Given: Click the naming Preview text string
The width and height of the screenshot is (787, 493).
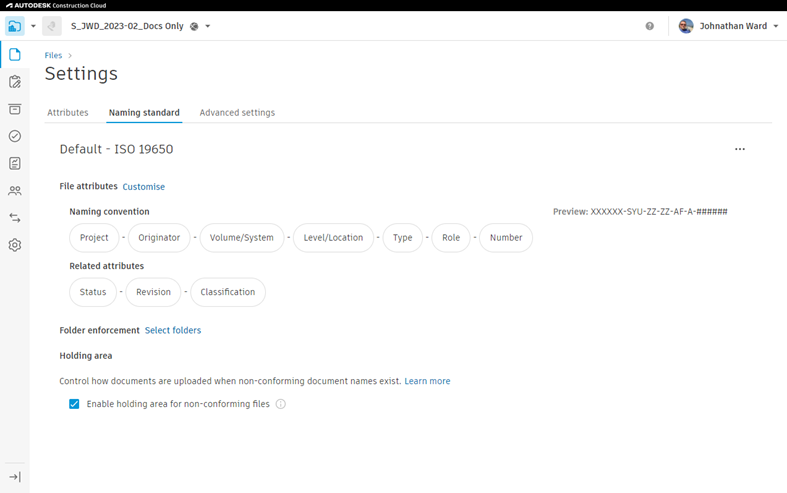Looking at the screenshot, I should pyautogui.click(x=640, y=212).
